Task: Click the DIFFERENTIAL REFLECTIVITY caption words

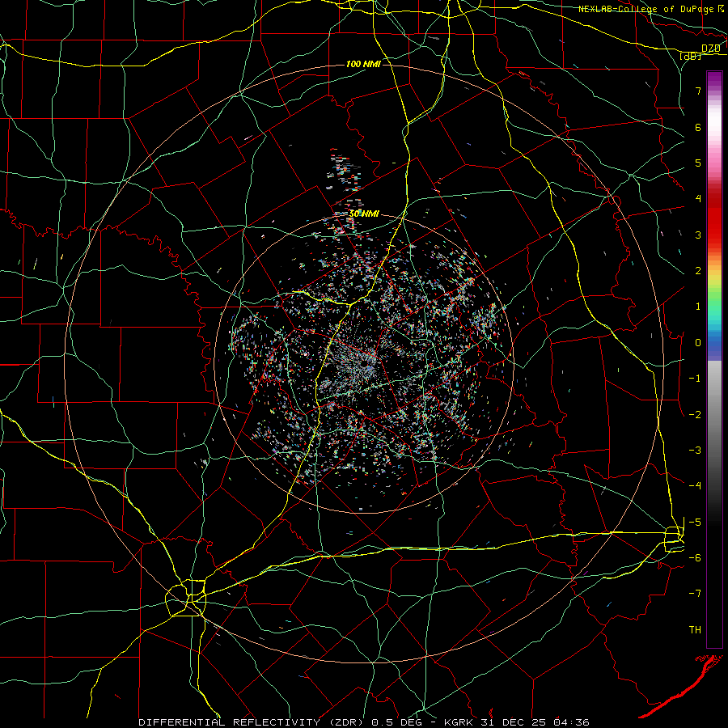Action: click(230, 722)
